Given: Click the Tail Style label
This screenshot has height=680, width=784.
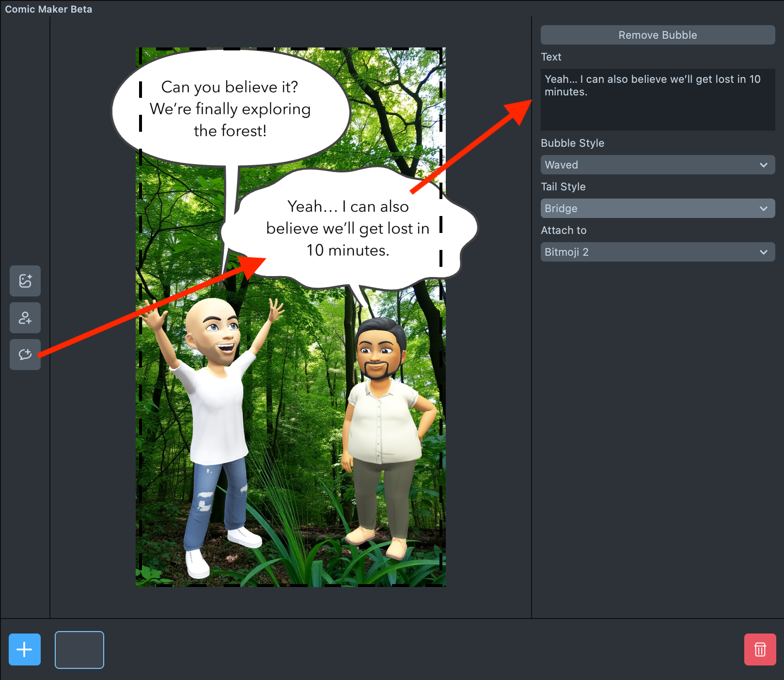Looking at the screenshot, I should [x=563, y=186].
